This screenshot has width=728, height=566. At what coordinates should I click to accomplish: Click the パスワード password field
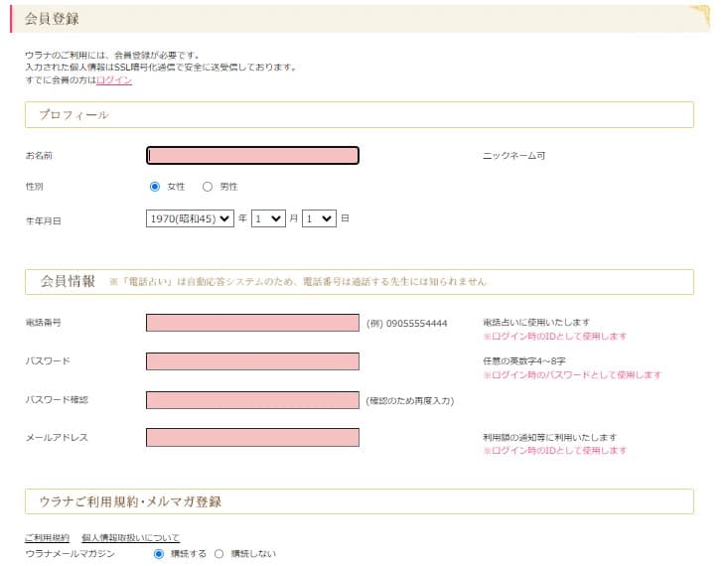tap(252, 361)
